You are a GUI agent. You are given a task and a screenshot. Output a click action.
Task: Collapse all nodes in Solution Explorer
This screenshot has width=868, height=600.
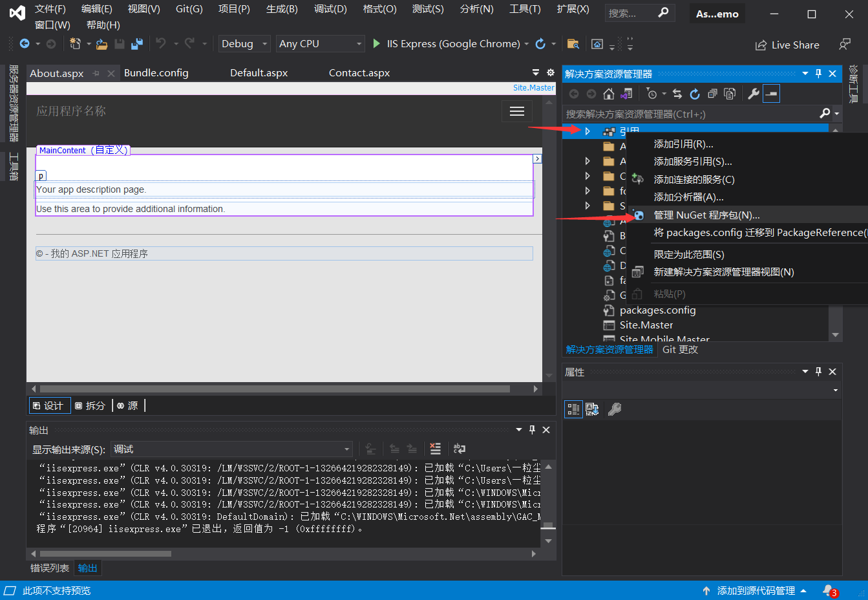712,93
